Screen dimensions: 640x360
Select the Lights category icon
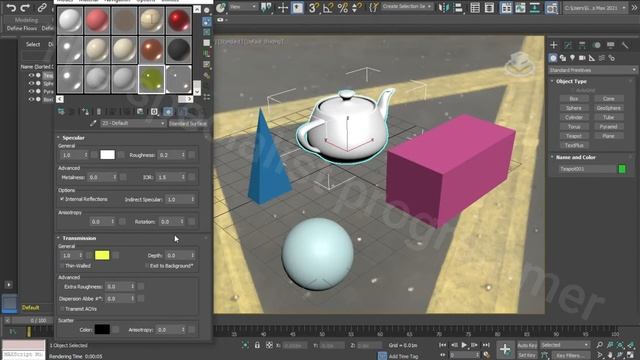pos(573,58)
